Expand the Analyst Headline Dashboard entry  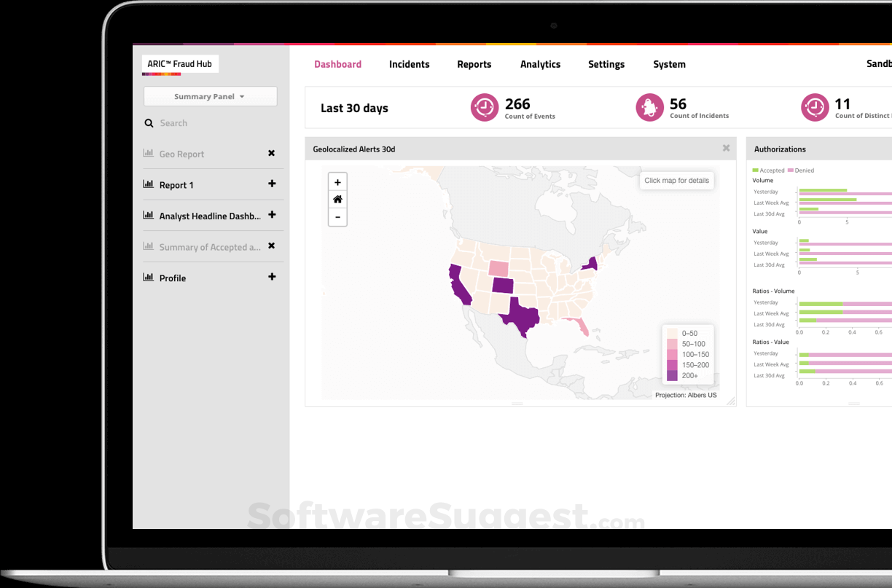pyautogui.click(x=271, y=215)
